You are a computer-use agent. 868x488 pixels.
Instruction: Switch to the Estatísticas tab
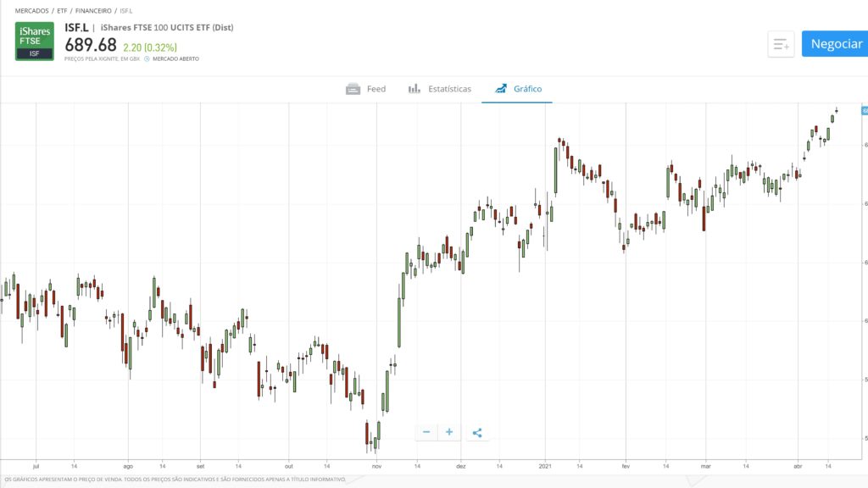[448, 88]
